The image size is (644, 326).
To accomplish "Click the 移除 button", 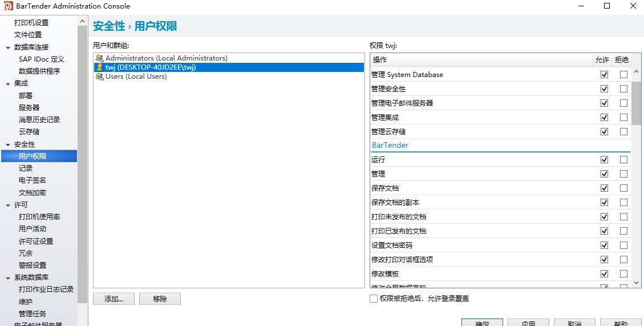I will coord(160,299).
